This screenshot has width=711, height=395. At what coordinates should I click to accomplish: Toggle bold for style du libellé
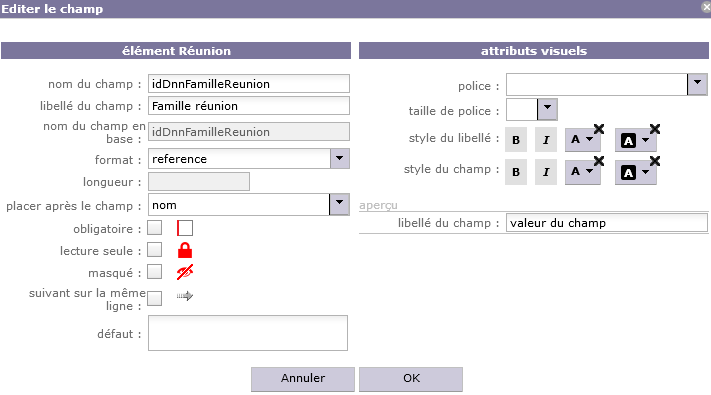click(x=516, y=140)
